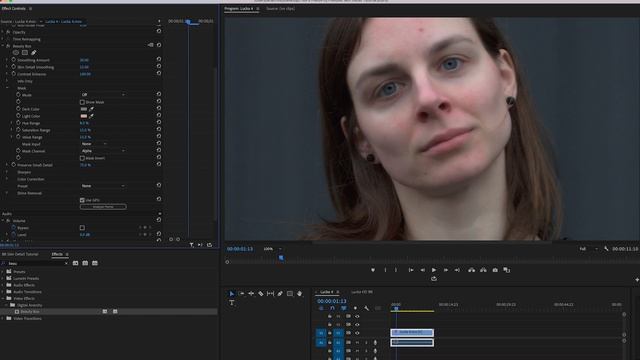Select the Razor tool

260,293
